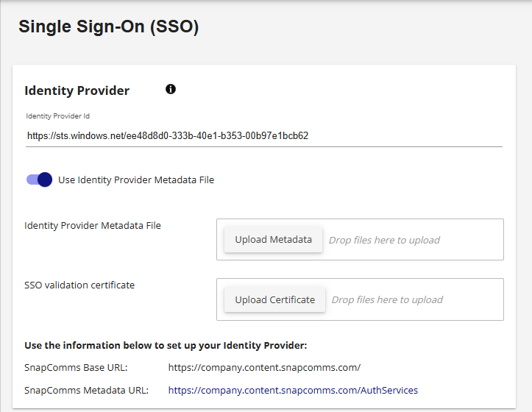
Task: Click the Use Identity Provider Metadata File label
Action: [136, 180]
